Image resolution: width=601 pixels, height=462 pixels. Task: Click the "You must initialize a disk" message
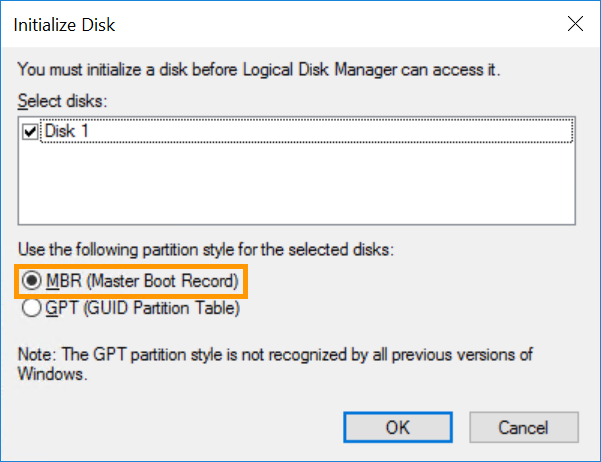click(258, 70)
